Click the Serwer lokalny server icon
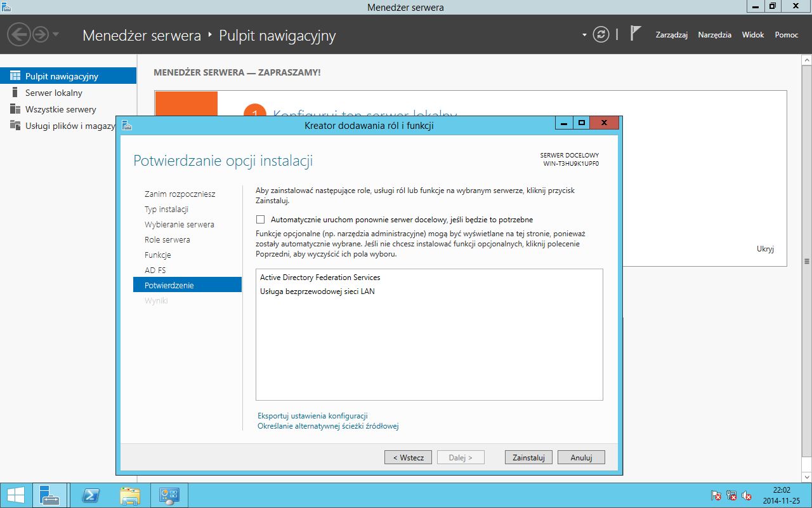812x508 pixels. coord(15,93)
